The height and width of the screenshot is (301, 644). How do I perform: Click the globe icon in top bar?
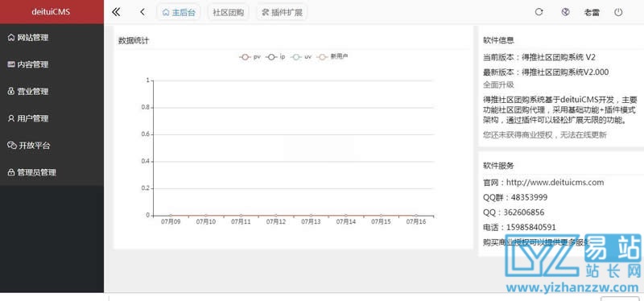pyautogui.click(x=565, y=12)
